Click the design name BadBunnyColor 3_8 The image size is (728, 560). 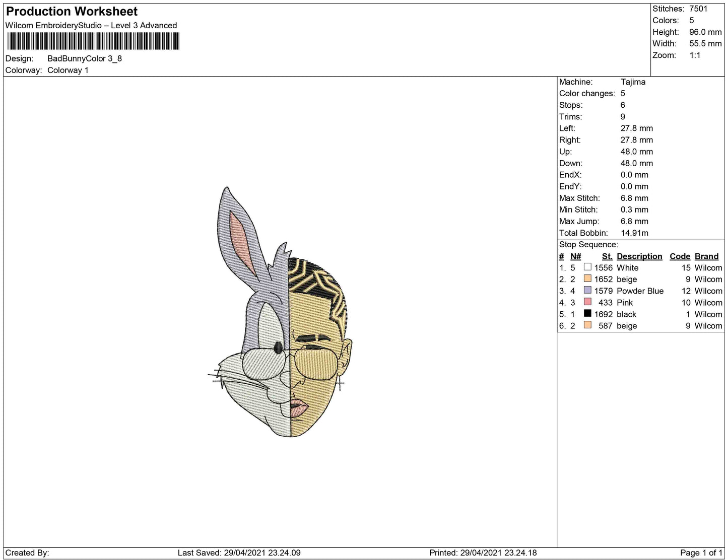click(x=85, y=58)
